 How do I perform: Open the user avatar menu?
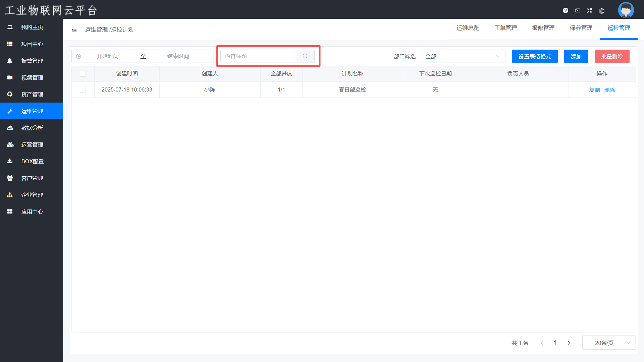(626, 10)
